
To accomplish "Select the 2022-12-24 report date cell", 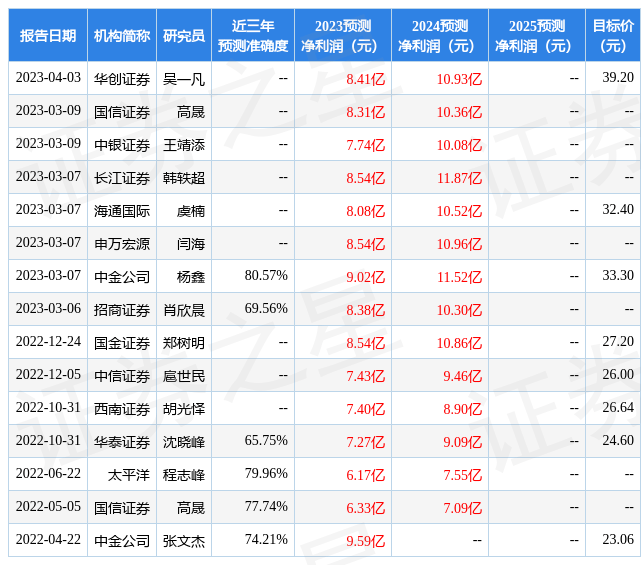I will click(x=48, y=342).
